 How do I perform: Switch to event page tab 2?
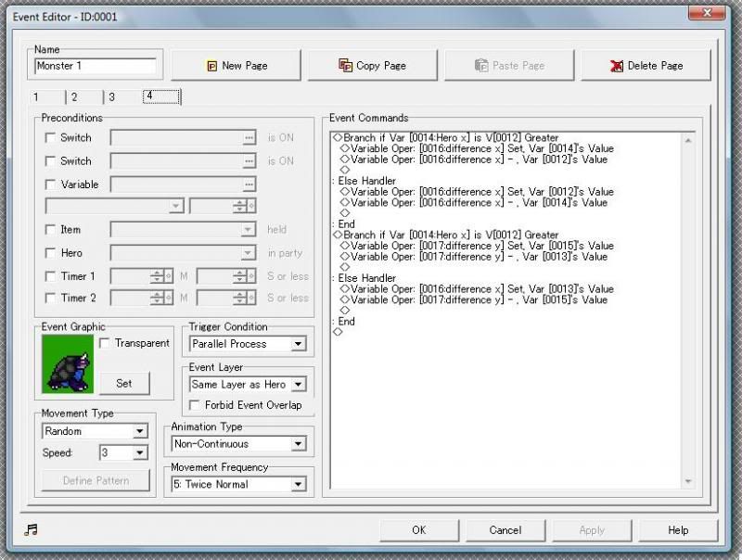tap(74, 97)
